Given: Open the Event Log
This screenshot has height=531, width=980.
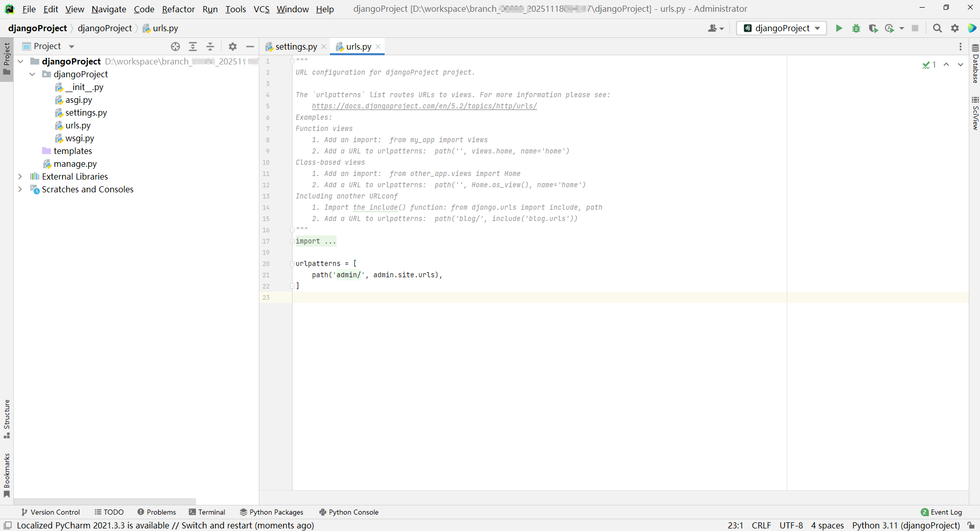Looking at the screenshot, I should (x=941, y=512).
